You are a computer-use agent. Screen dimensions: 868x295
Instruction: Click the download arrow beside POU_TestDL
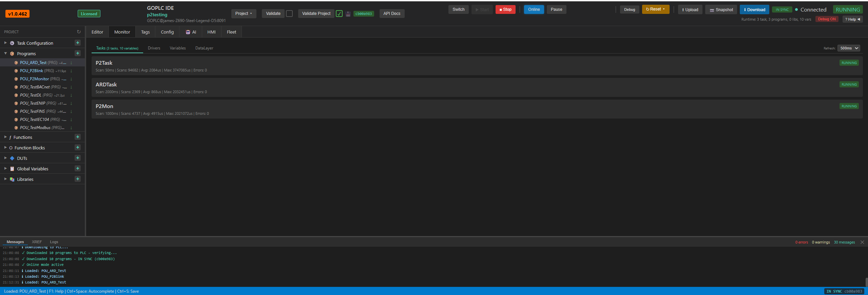[x=71, y=95]
